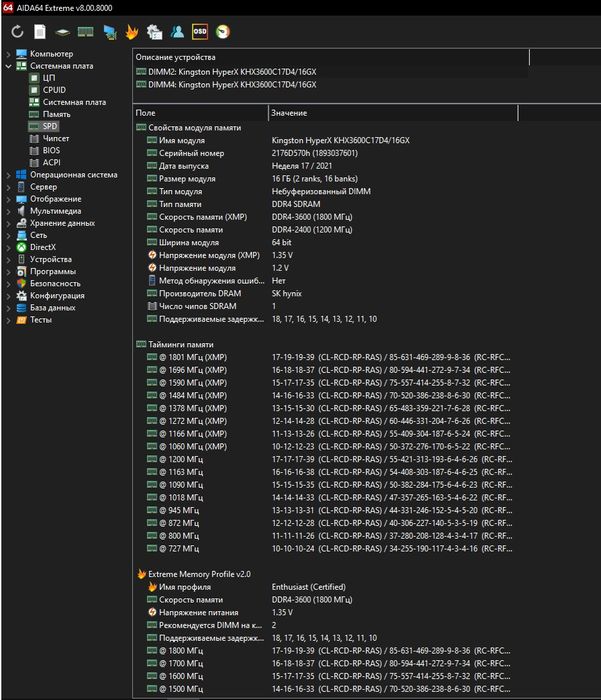Launch the flame stability test icon
This screenshot has height=700, width=601.
(132, 32)
